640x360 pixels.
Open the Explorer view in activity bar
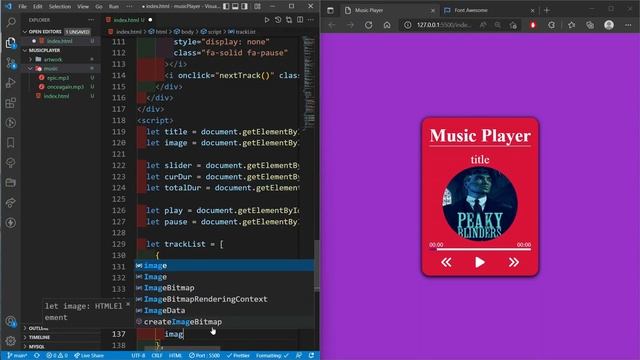pyautogui.click(x=11, y=42)
